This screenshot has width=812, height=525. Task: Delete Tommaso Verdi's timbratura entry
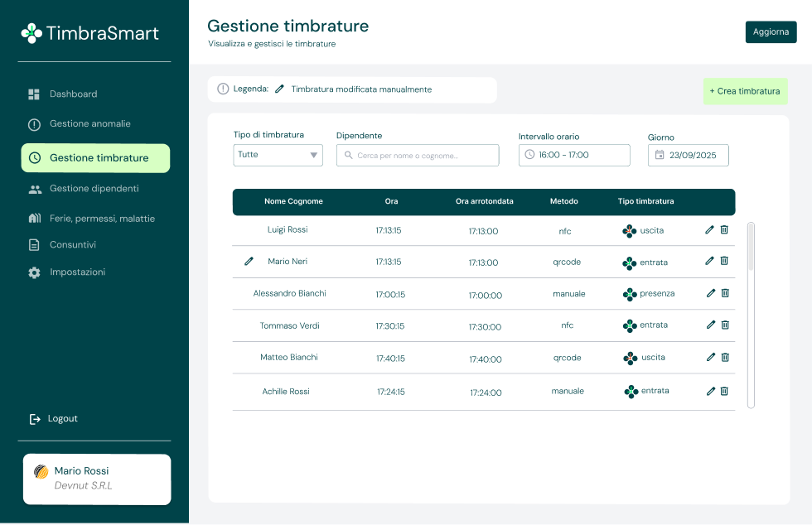pos(725,325)
